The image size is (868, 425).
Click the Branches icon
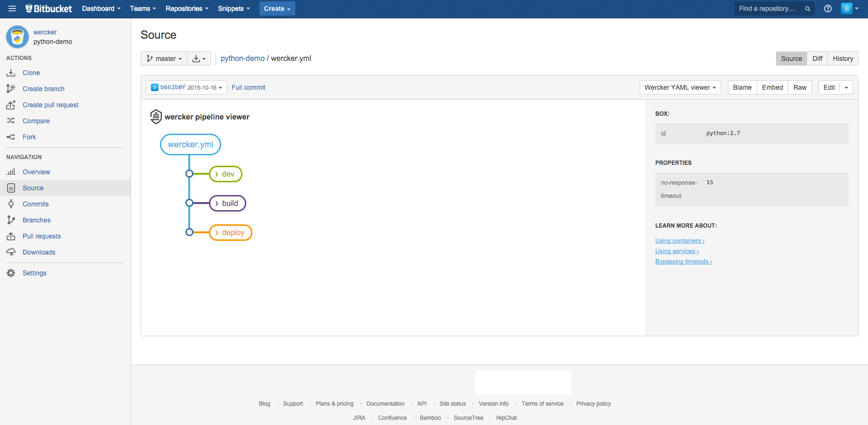[x=11, y=220]
